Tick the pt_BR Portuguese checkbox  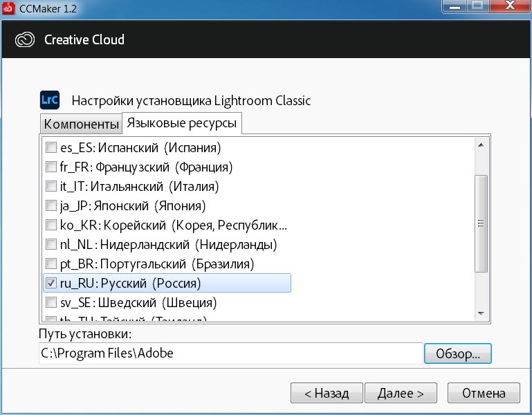pyautogui.click(x=51, y=264)
